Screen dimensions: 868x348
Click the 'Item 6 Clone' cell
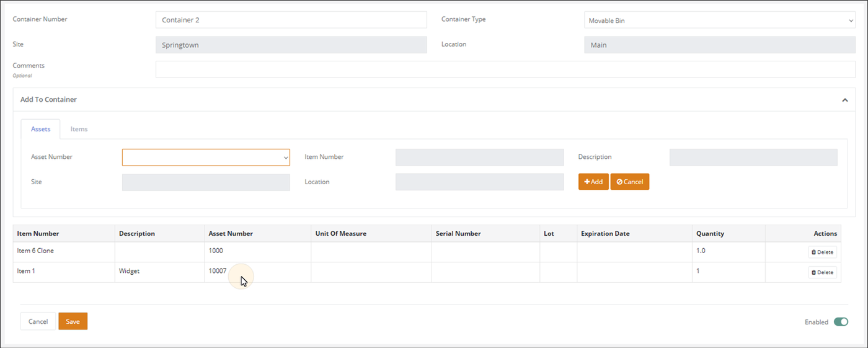pyautogui.click(x=64, y=252)
